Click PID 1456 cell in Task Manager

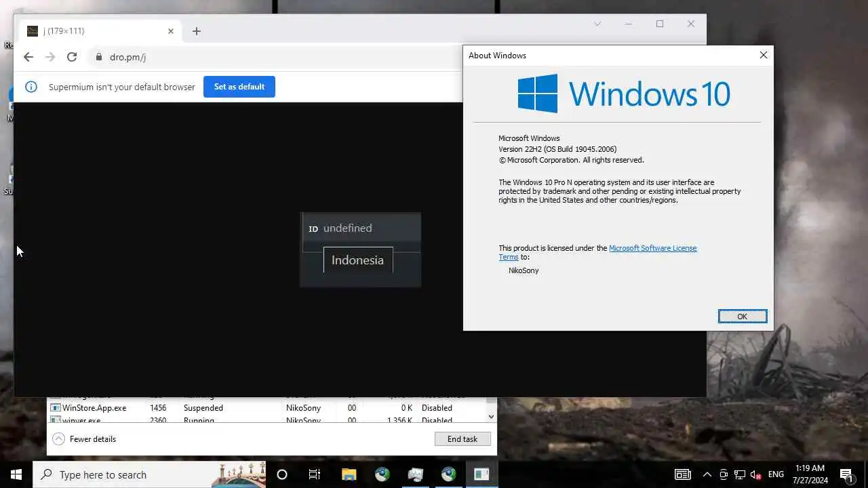(x=158, y=408)
